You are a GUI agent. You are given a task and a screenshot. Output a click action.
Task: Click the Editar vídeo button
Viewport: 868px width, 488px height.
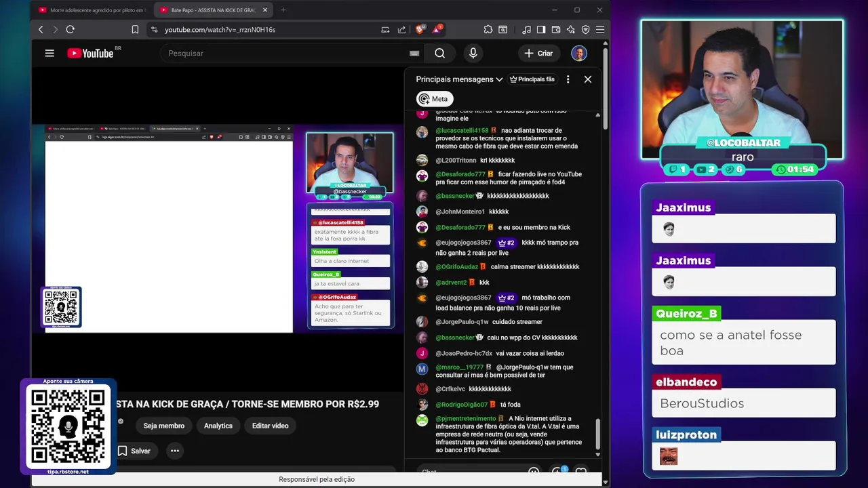point(270,426)
